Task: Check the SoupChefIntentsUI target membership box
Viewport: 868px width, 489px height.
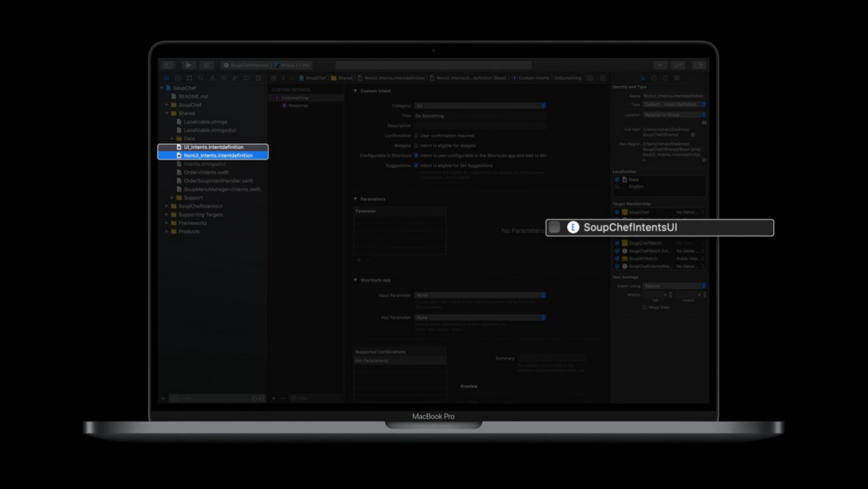Action: click(554, 228)
